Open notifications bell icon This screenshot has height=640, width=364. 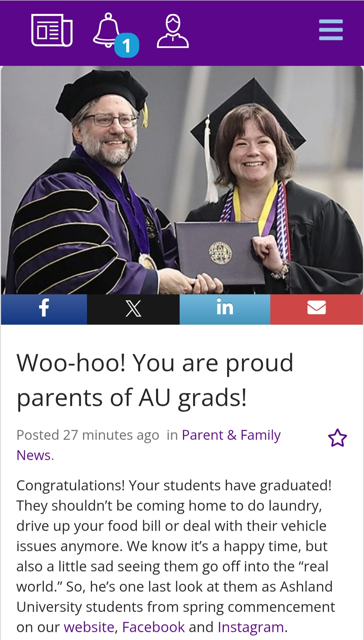coord(107,30)
